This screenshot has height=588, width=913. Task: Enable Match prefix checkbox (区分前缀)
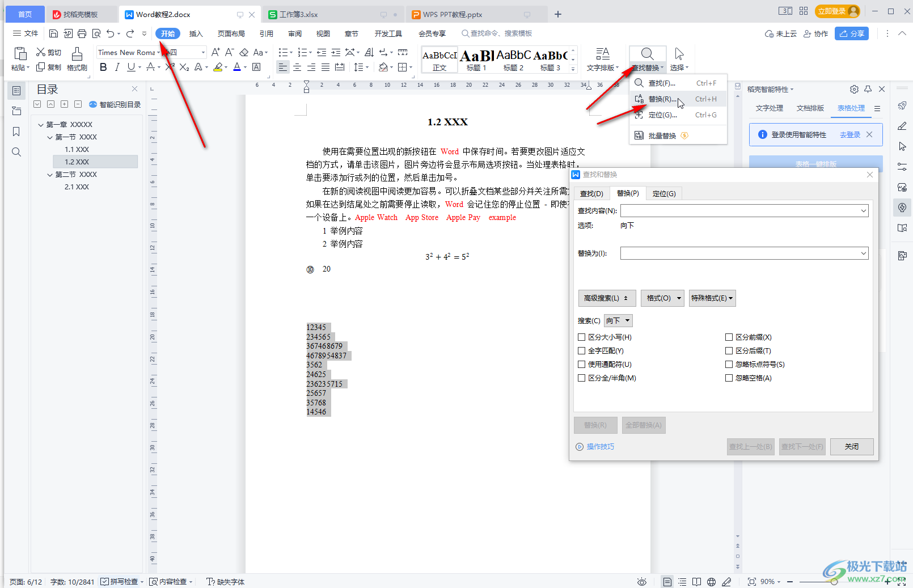[x=729, y=337]
